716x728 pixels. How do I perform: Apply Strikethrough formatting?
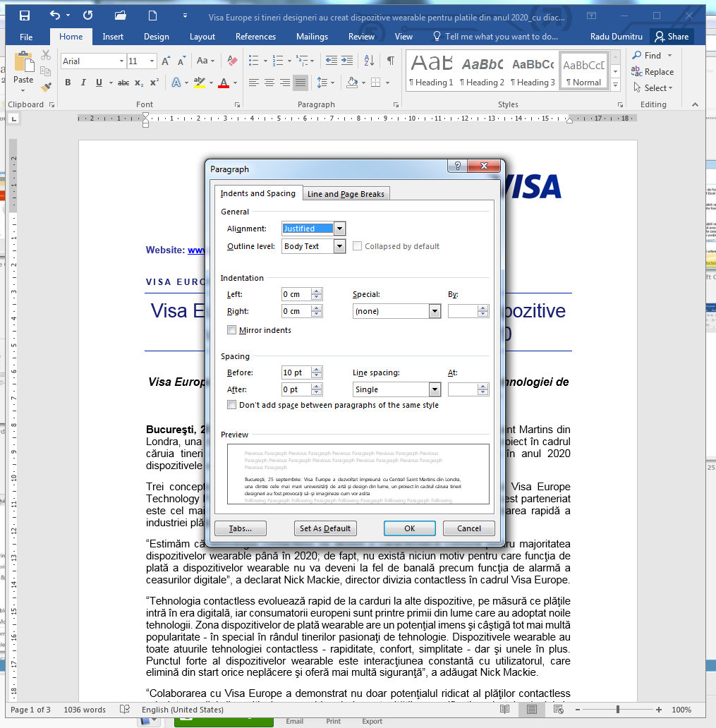(x=123, y=83)
